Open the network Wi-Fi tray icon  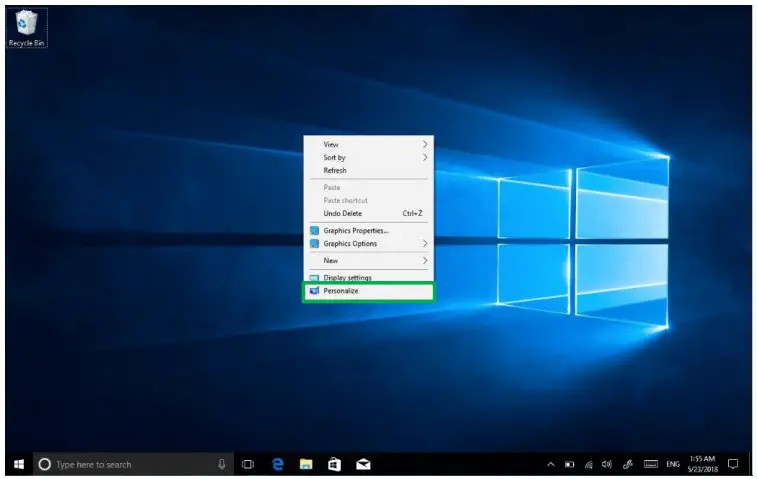(x=589, y=465)
